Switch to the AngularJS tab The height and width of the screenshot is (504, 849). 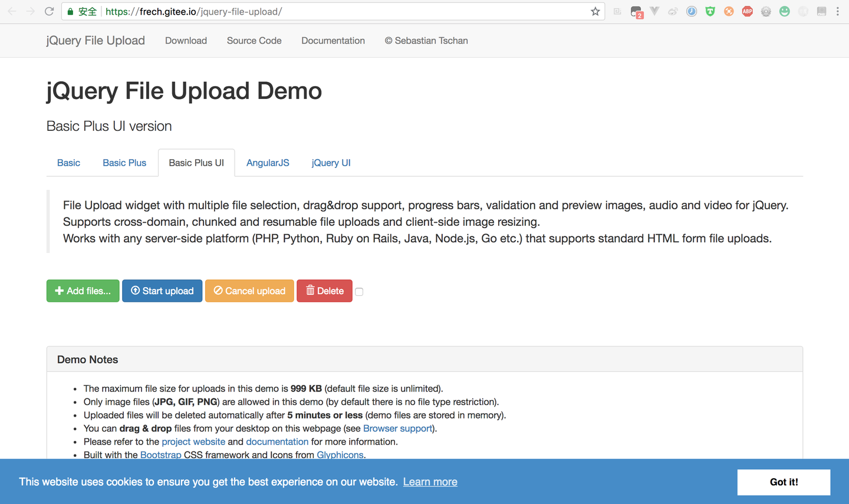click(x=268, y=163)
